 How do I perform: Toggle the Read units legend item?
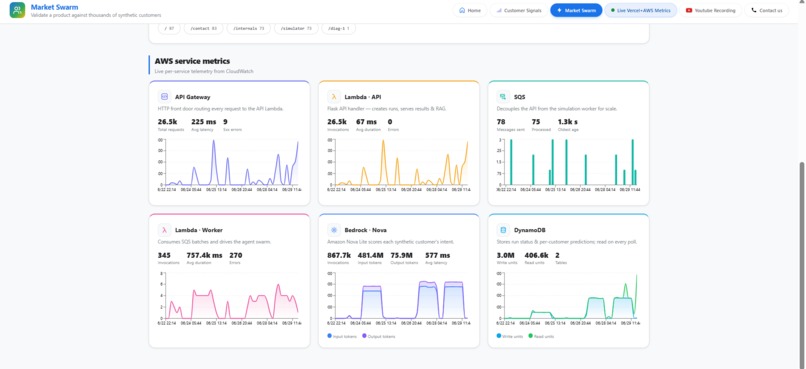tap(542, 336)
